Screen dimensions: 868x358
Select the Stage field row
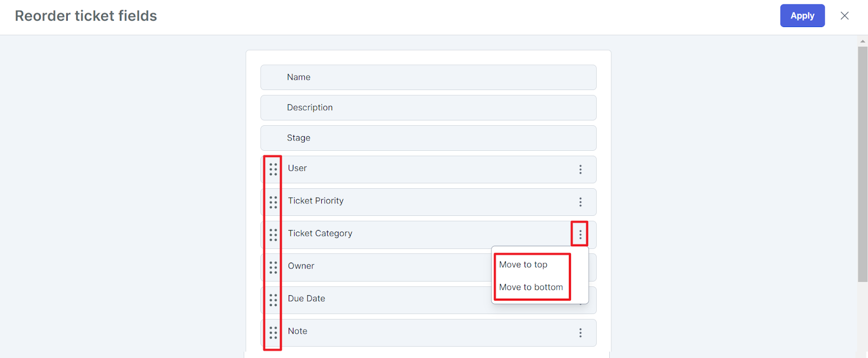[428, 138]
